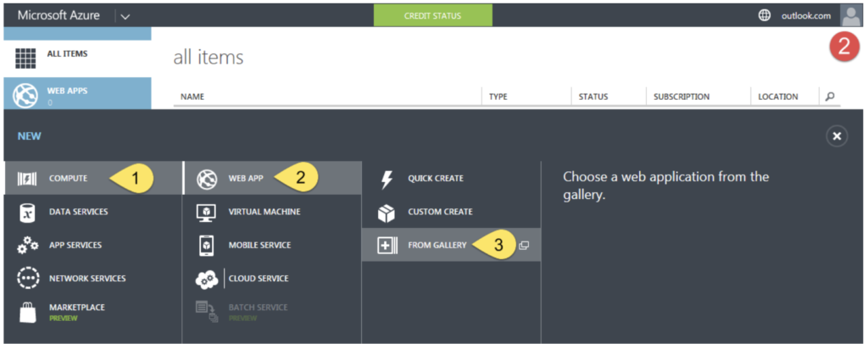Open Marketplace Preview category
868x349 pixels.
(93, 312)
